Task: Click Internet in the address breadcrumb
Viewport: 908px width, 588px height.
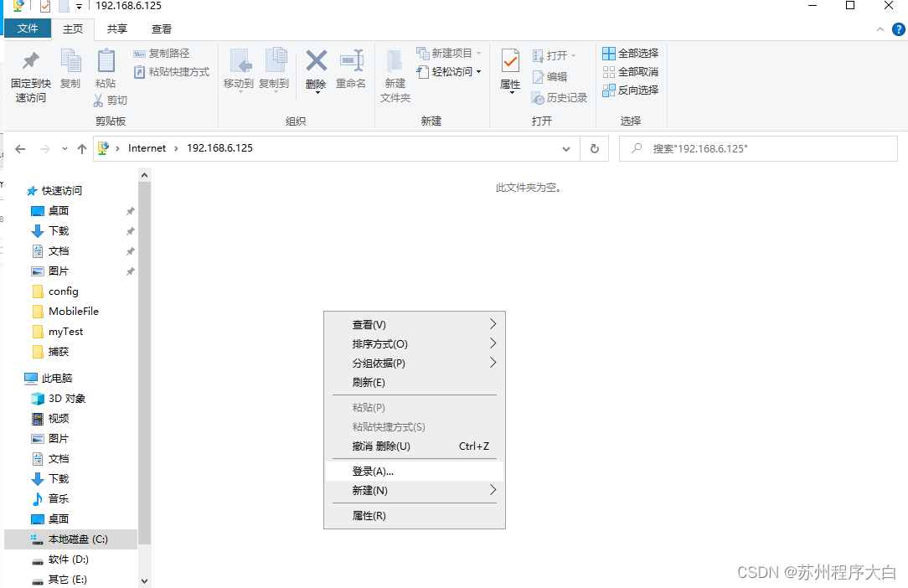Action: (147, 148)
